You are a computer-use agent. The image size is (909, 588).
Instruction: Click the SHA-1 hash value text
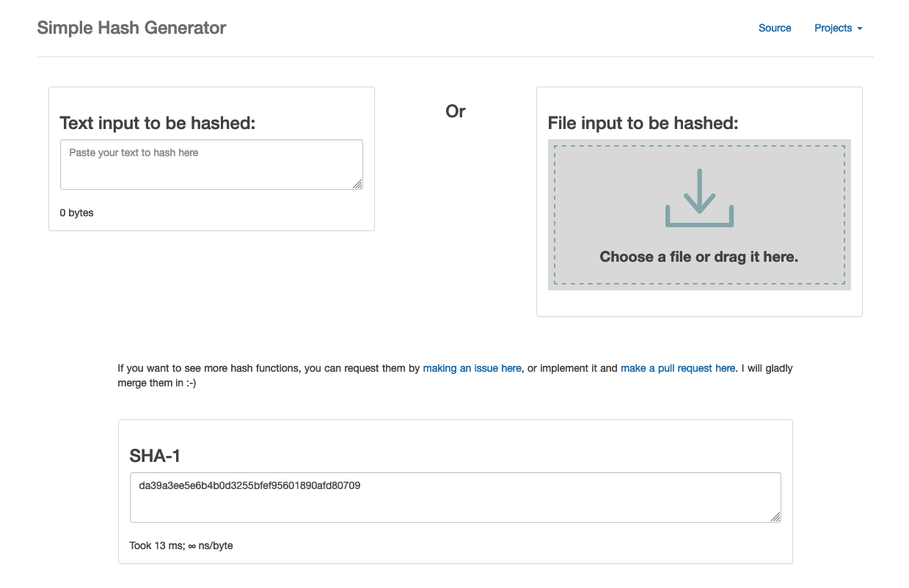point(249,485)
